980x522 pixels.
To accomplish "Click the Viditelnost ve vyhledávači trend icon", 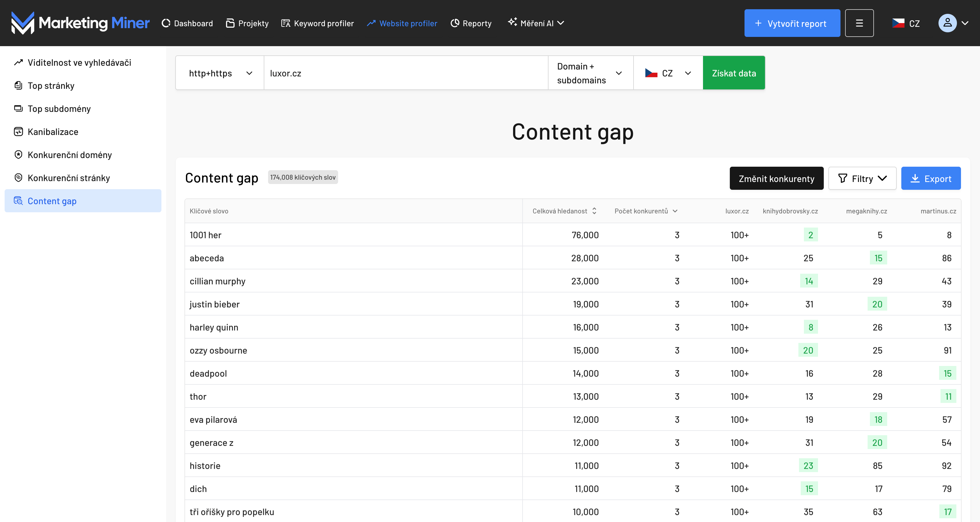I will click(18, 63).
